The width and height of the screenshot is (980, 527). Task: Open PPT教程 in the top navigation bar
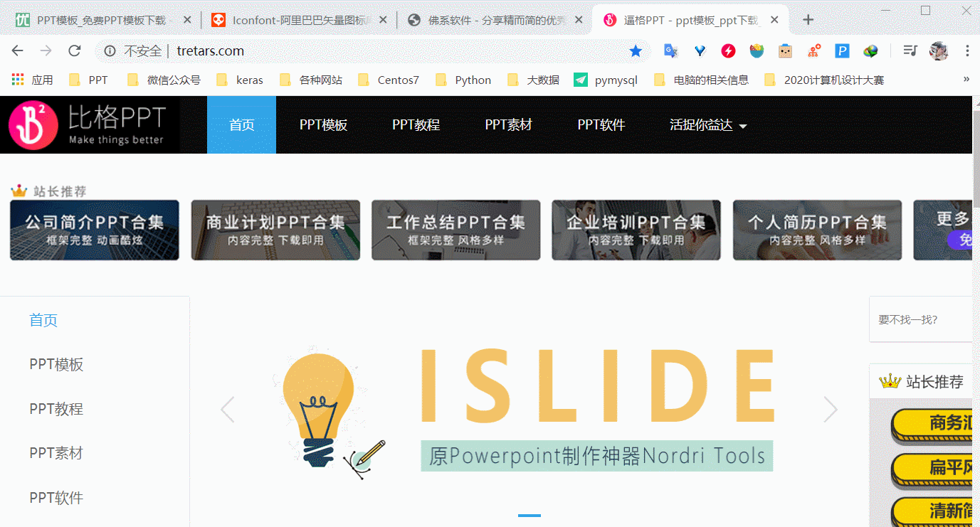[416, 125]
